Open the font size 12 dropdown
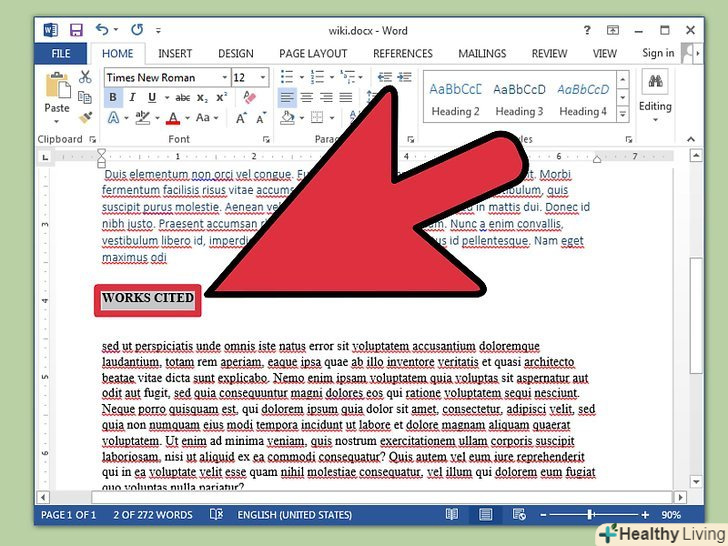The height and width of the screenshot is (546, 728). click(x=263, y=78)
